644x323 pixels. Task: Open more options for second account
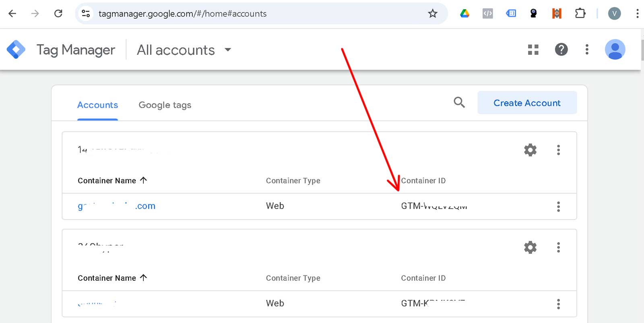[558, 247]
